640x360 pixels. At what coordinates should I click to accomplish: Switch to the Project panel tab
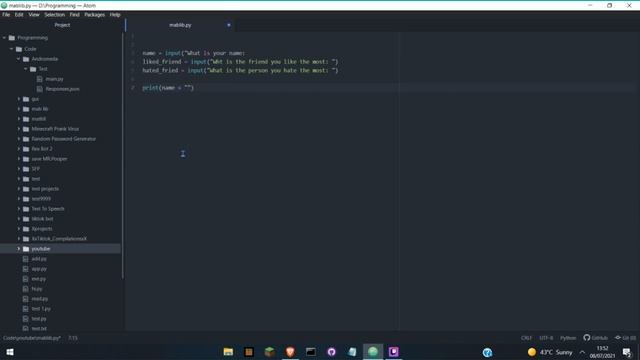pos(62,25)
